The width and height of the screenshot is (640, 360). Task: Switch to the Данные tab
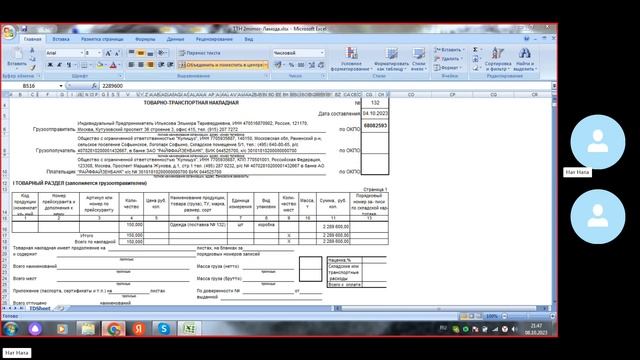click(176, 39)
